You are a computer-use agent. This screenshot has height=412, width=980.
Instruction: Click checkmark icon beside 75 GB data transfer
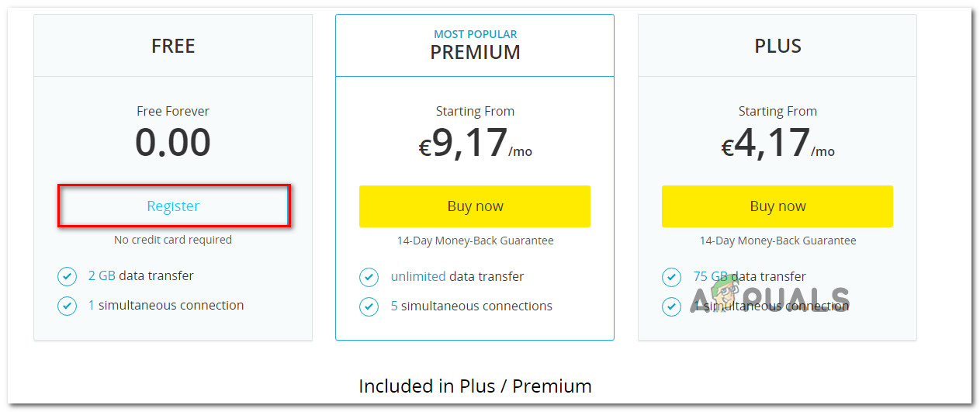(671, 277)
